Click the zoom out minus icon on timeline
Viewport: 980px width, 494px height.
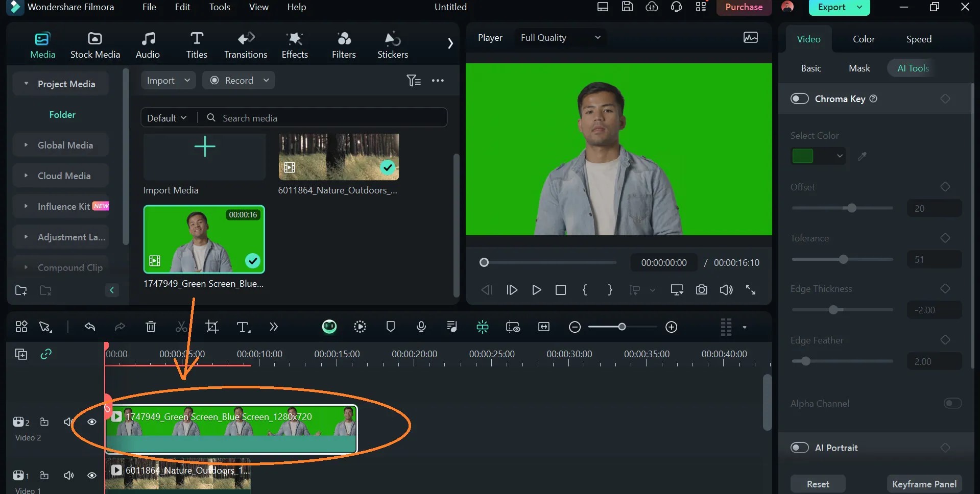[x=575, y=327]
